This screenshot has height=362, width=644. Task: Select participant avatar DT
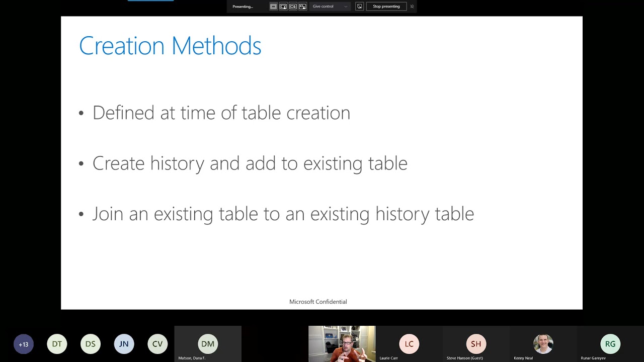click(57, 344)
